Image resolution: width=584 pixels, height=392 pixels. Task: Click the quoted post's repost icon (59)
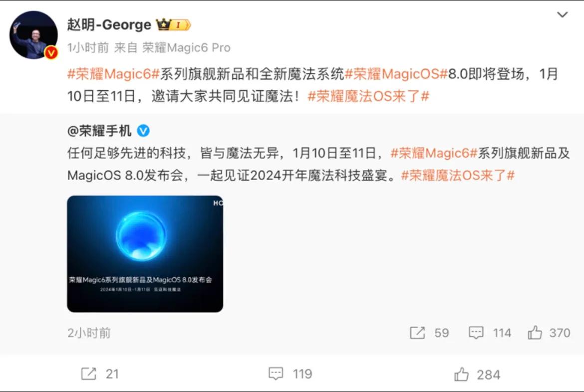[417, 333]
